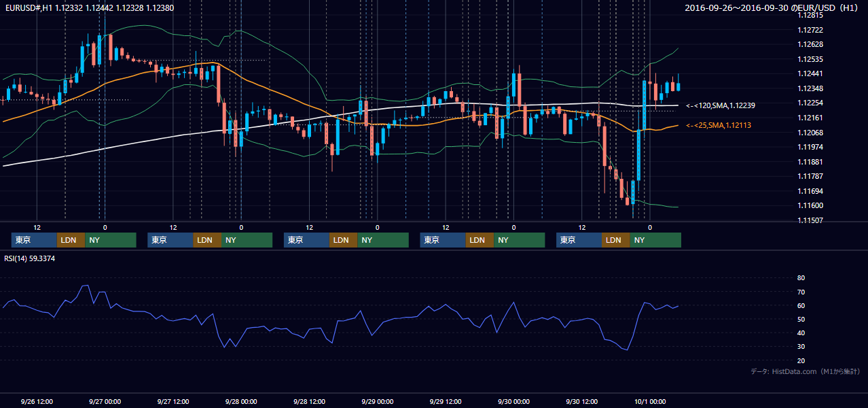Click the rightmost NY session block
The image size is (868, 408).
click(655, 240)
